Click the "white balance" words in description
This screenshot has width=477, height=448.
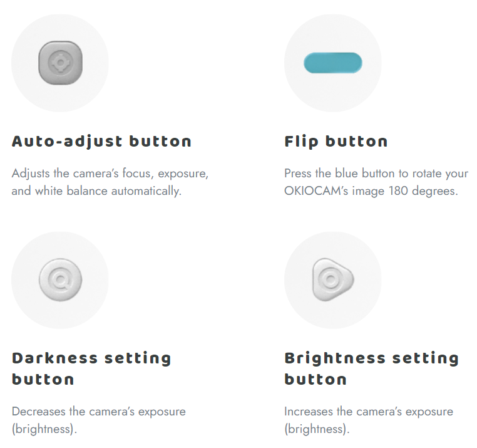click(x=71, y=191)
